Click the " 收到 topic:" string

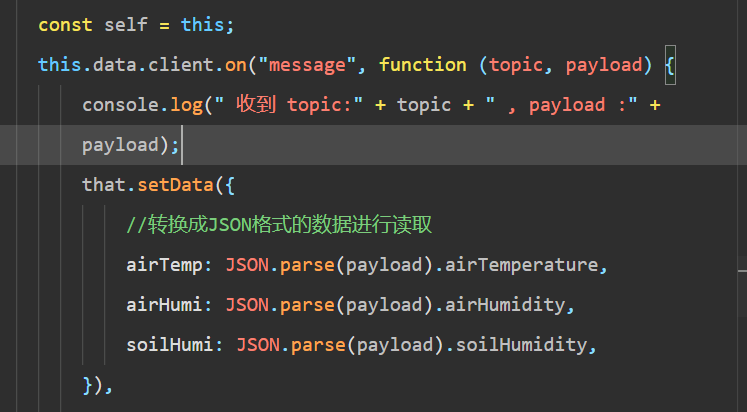289,105
